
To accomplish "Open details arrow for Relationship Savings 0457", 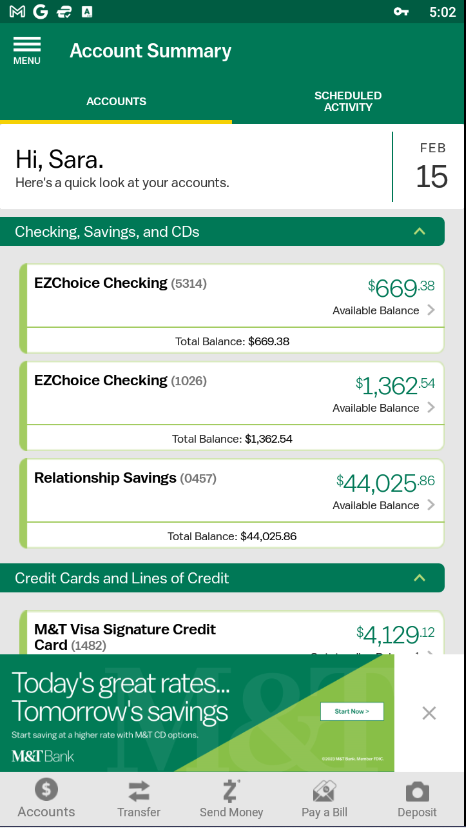I will click(431, 505).
